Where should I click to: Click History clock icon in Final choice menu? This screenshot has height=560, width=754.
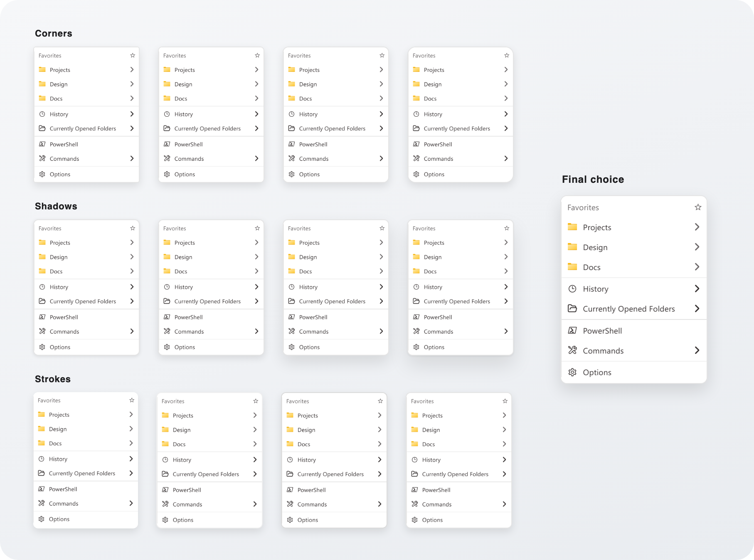coord(572,289)
